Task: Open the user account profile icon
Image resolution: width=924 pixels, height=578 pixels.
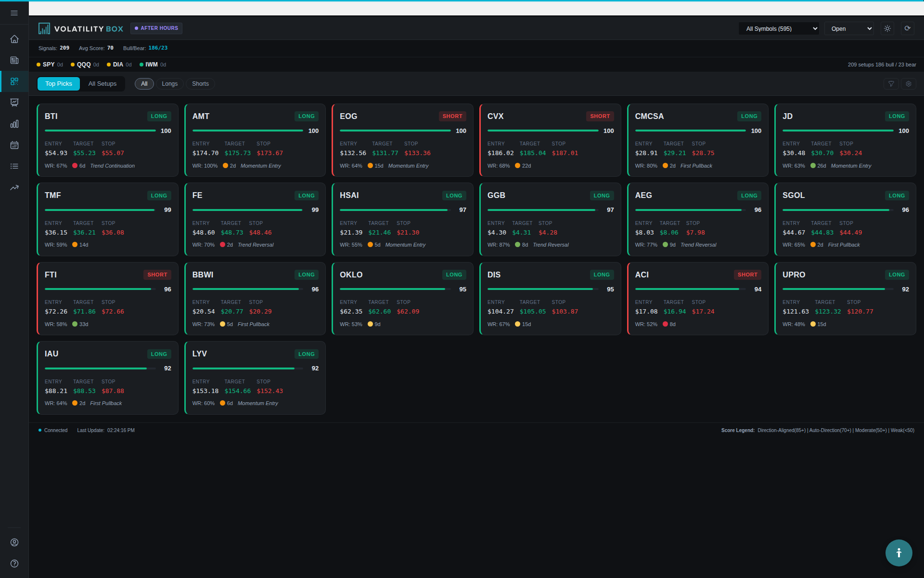Action: click(14, 542)
